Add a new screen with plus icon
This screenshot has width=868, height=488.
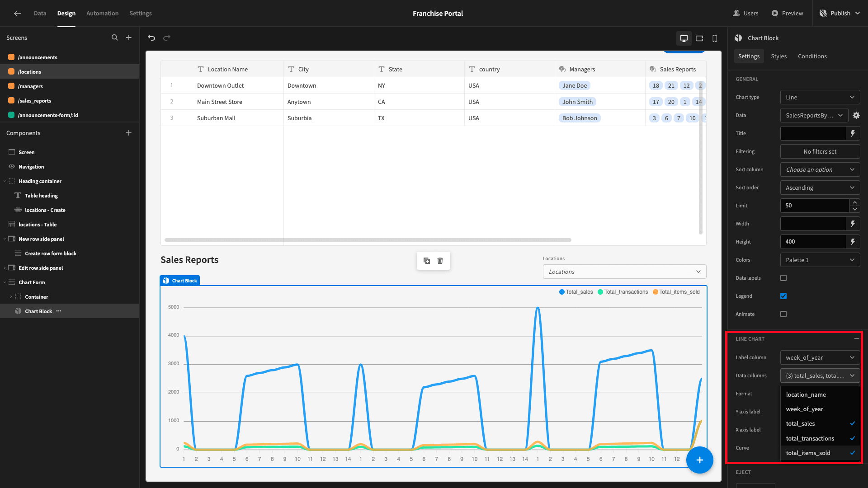129,38
